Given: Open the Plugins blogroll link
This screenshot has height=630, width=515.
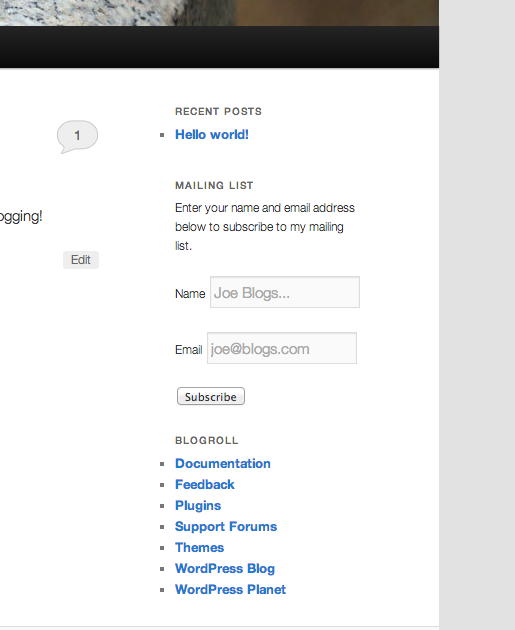Looking at the screenshot, I should coord(198,505).
